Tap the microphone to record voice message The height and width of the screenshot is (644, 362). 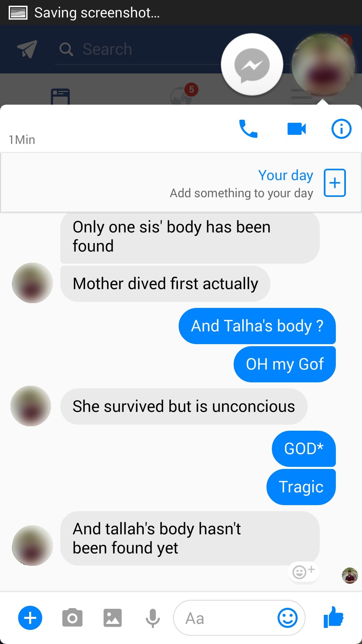coord(153,618)
